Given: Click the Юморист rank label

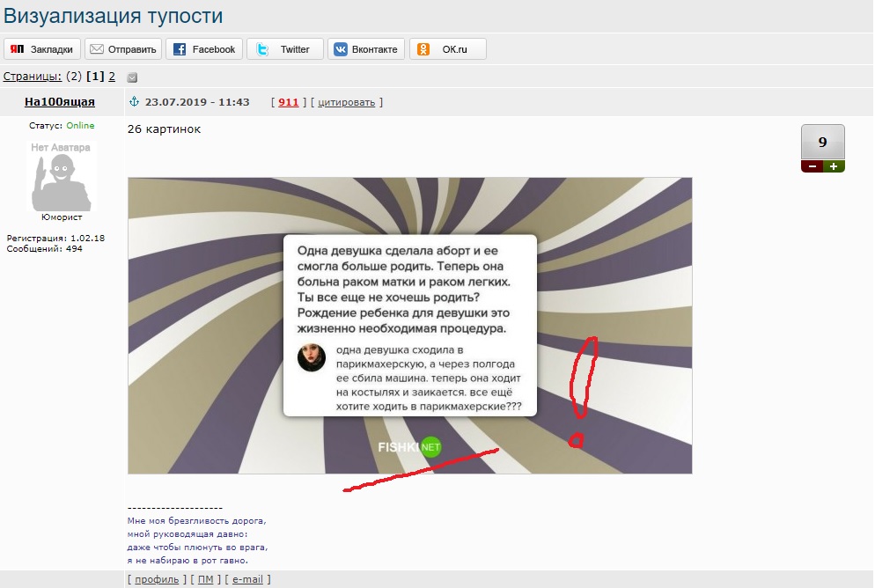Looking at the screenshot, I should coord(62,217).
